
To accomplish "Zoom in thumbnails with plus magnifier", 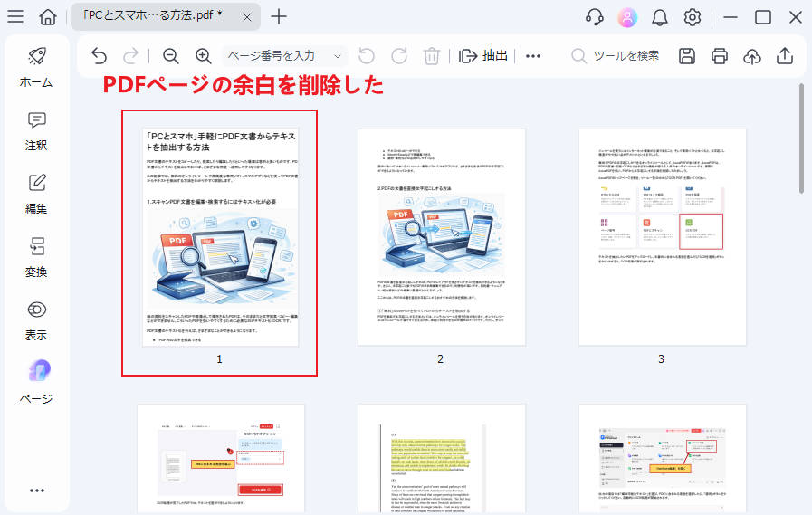I will tap(203, 55).
